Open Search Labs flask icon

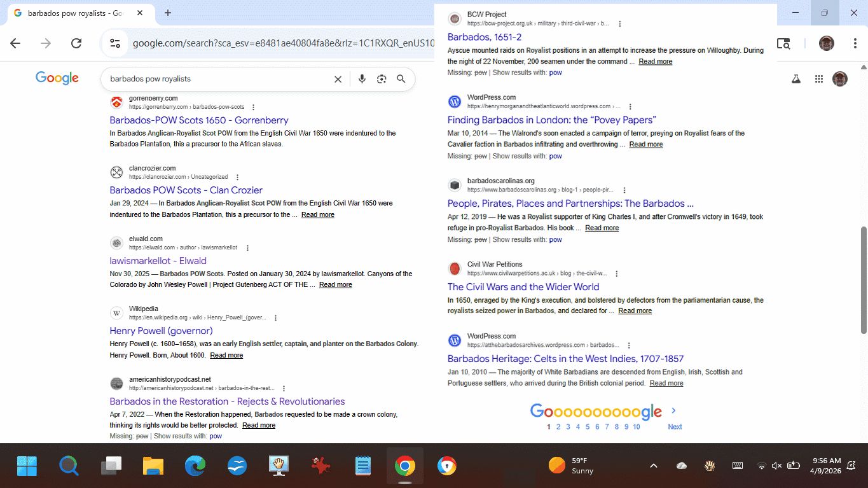pos(796,79)
